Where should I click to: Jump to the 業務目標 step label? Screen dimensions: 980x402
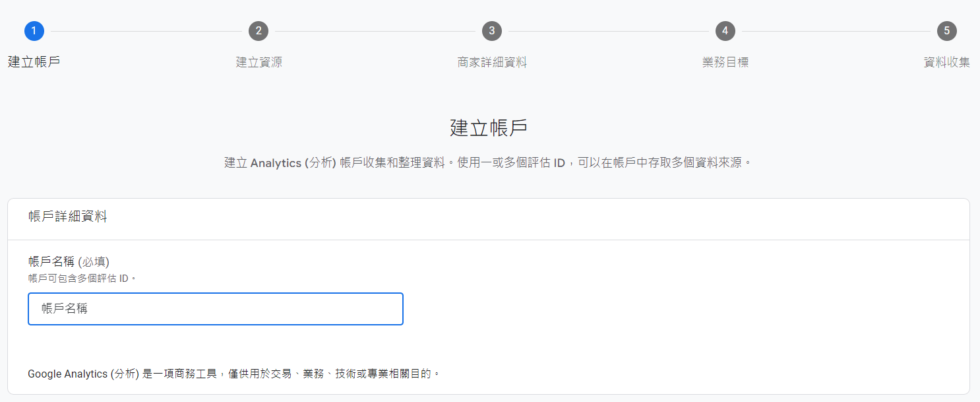pyautogui.click(x=725, y=63)
